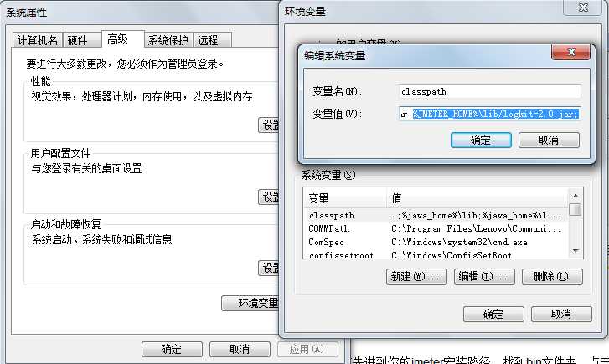The width and height of the screenshot is (609, 364).
Task: Close the Environment Variables window
Action: point(582,8)
